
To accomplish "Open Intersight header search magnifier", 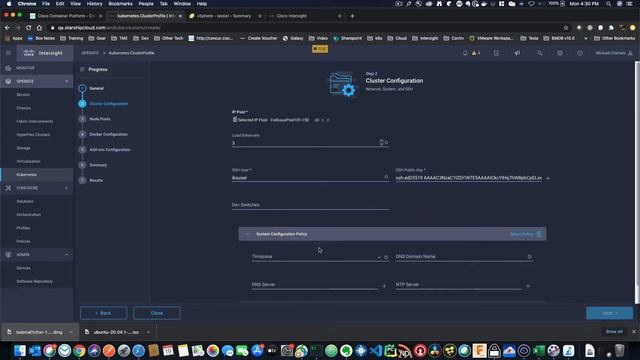I will tap(540, 53).
